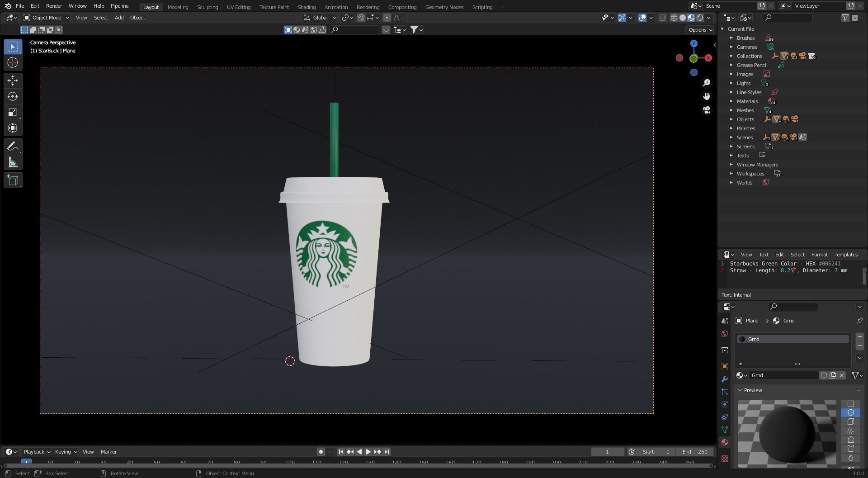This screenshot has height=478, width=868.
Task: Open the World properties tab
Action: pyautogui.click(x=725, y=334)
